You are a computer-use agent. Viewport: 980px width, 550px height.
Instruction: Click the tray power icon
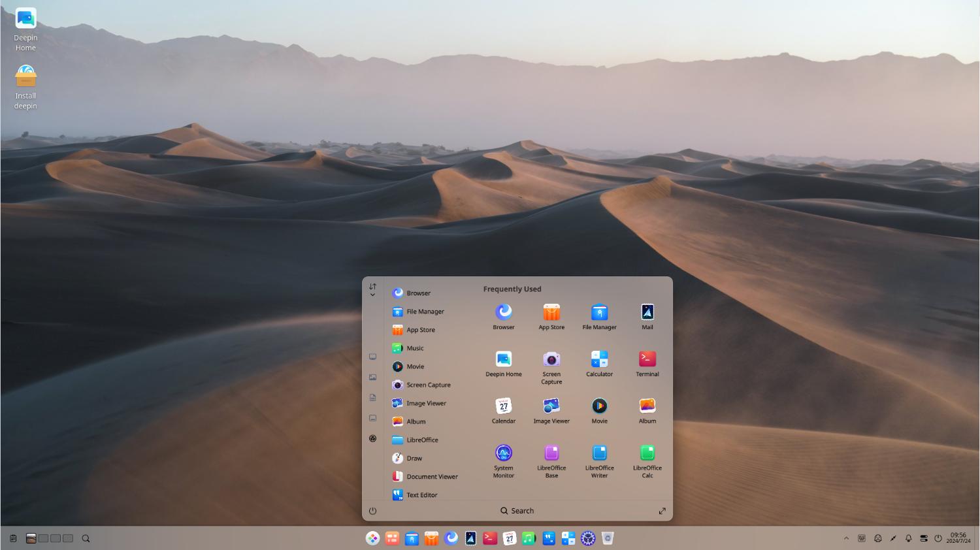point(938,538)
